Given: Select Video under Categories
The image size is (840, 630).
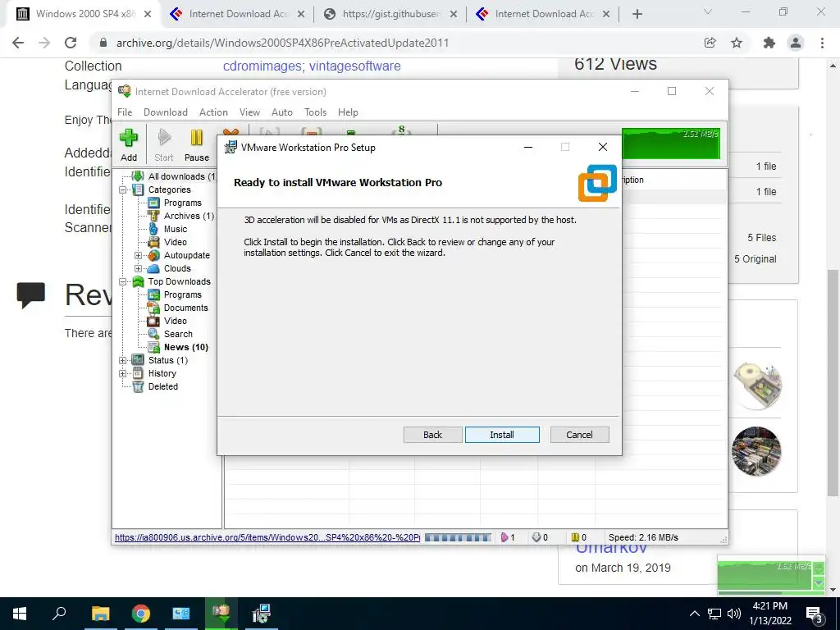Looking at the screenshot, I should [x=176, y=242].
